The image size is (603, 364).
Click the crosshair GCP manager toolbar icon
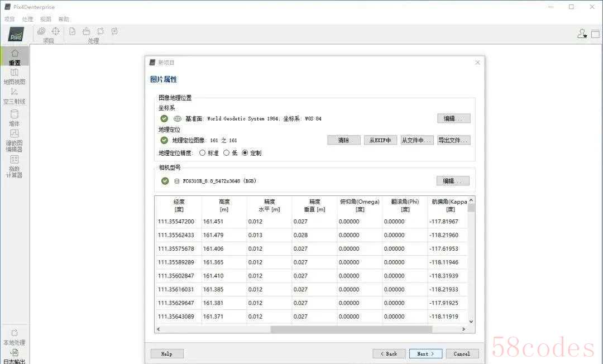pos(56,31)
